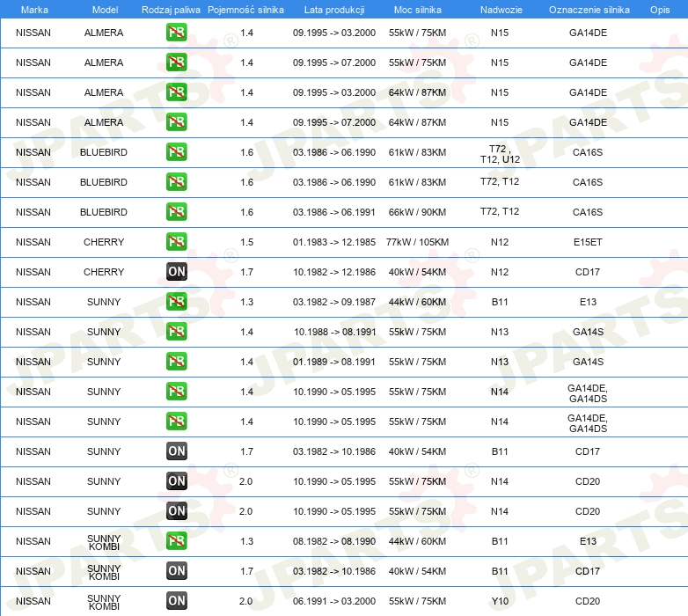
Task: Click the Model column header
Action: point(105,10)
